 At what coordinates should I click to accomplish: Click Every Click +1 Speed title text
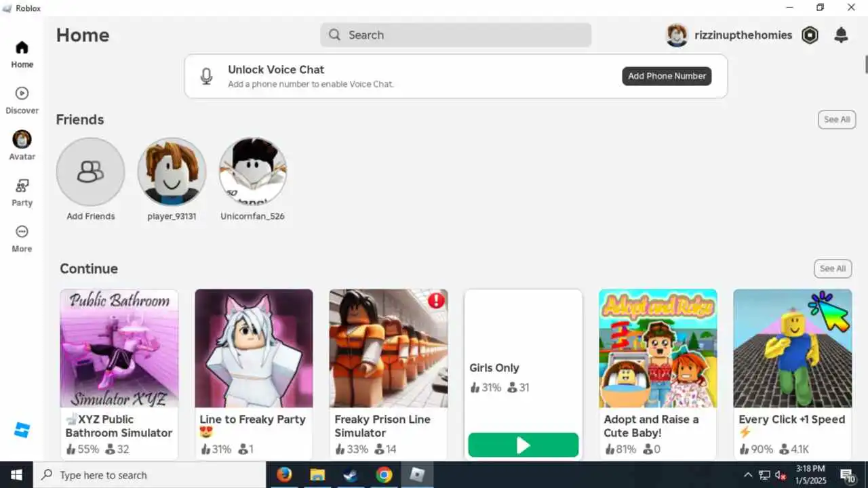click(792, 420)
